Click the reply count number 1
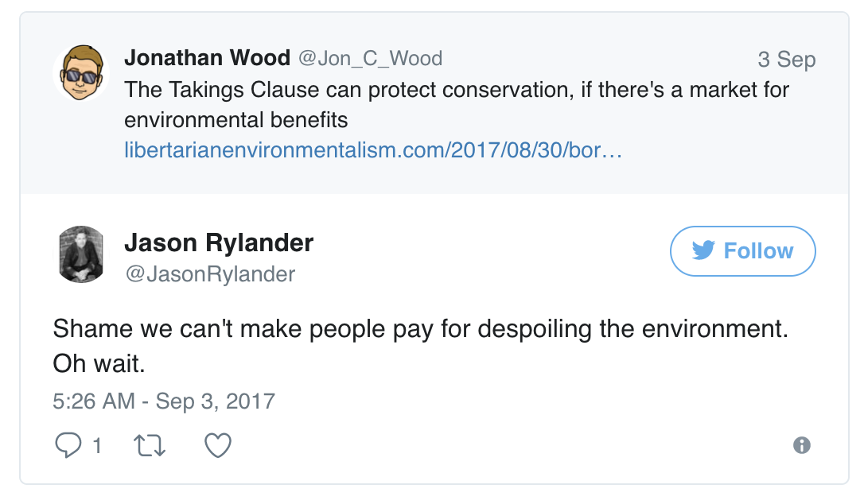The width and height of the screenshot is (864, 504). (x=97, y=445)
